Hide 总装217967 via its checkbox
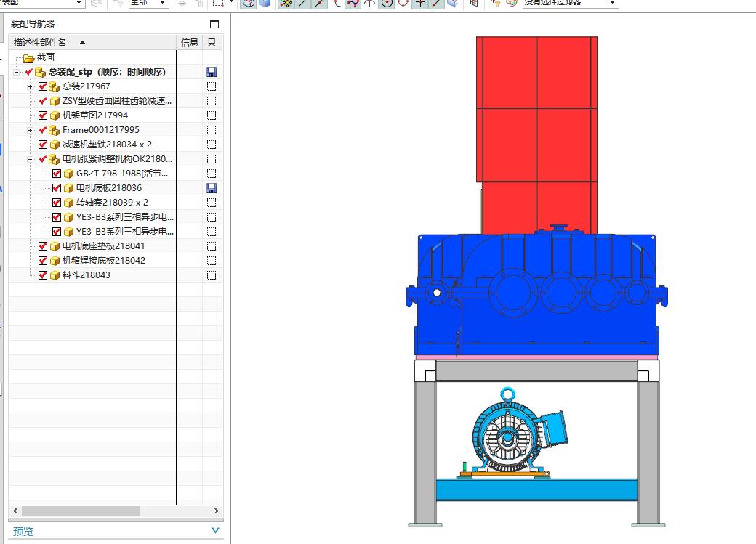The image size is (756, 544). [43, 86]
